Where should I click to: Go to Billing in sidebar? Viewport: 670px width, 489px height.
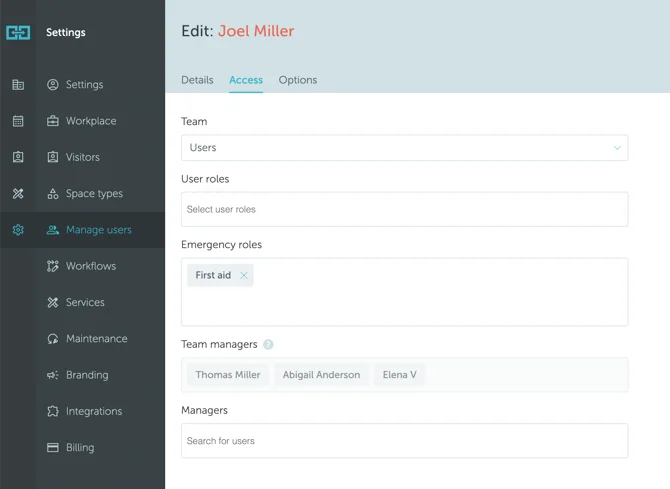click(80, 448)
